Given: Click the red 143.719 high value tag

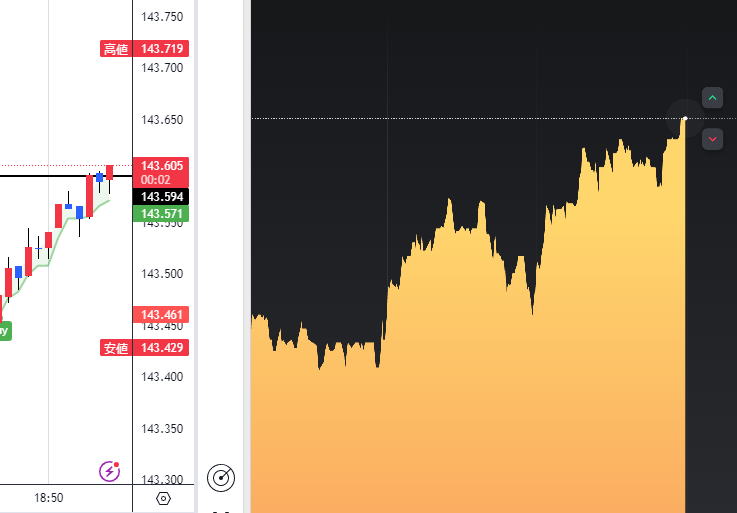Looking at the screenshot, I should [161, 49].
